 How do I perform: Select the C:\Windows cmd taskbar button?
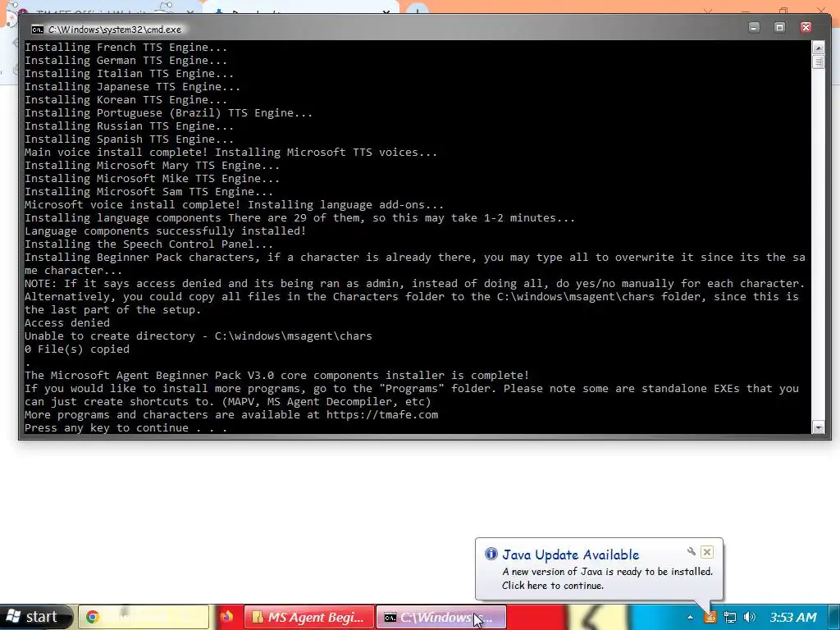pos(441,617)
